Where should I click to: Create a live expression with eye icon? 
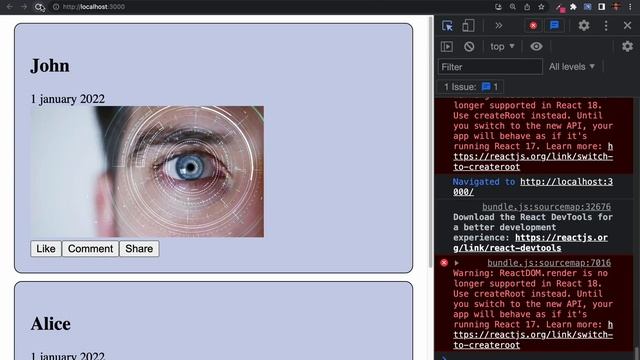(x=536, y=47)
